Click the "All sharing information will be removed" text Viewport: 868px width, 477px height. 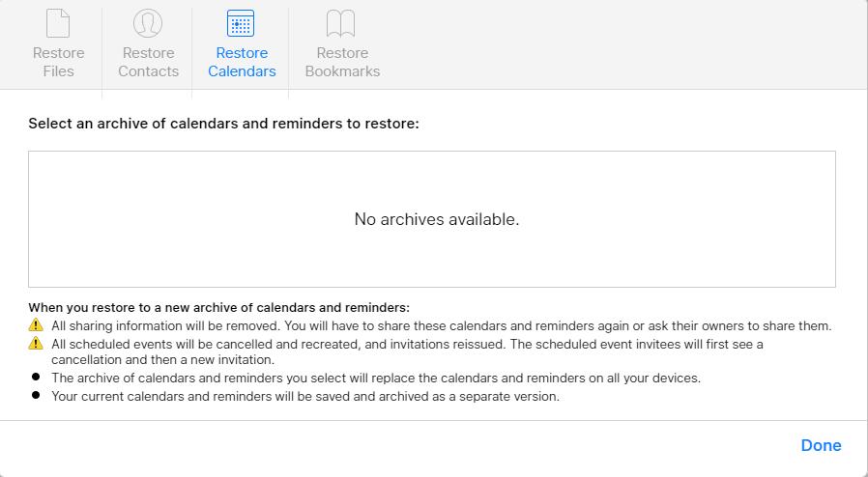coord(166,326)
